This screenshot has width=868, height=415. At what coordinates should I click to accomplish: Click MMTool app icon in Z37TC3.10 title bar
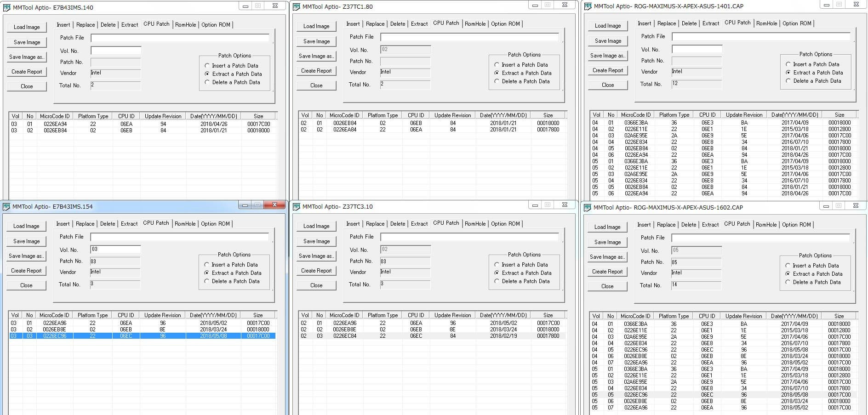point(297,206)
